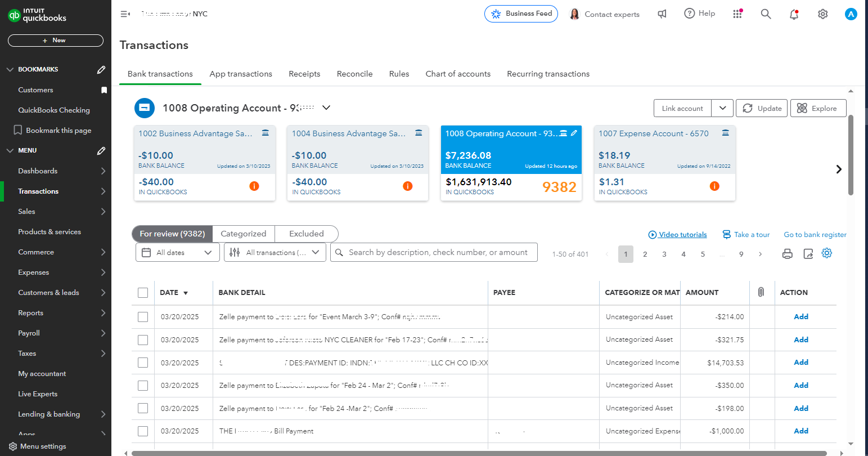Sort by DATE column header

(174, 293)
